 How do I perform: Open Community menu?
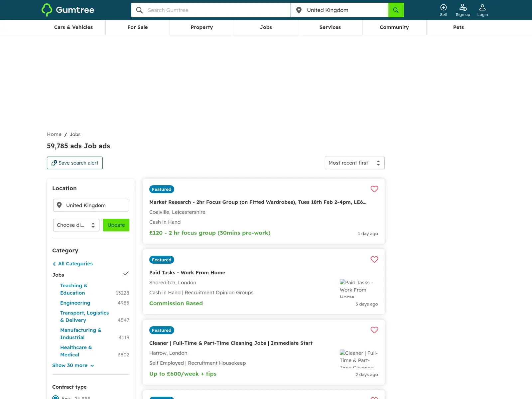pyautogui.click(x=394, y=27)
